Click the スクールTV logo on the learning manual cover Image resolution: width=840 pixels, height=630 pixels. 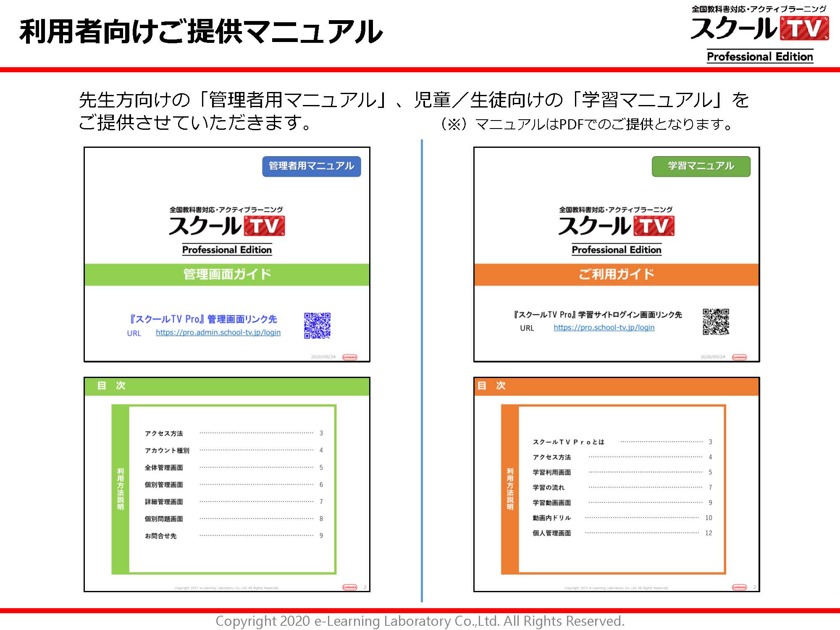(x=616, y=226)
